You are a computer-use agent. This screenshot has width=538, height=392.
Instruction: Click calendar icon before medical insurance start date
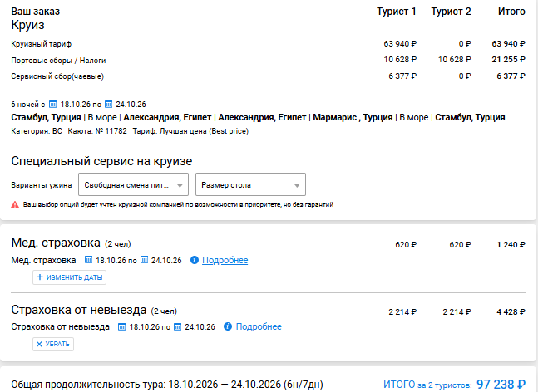(x=88, y=260)
